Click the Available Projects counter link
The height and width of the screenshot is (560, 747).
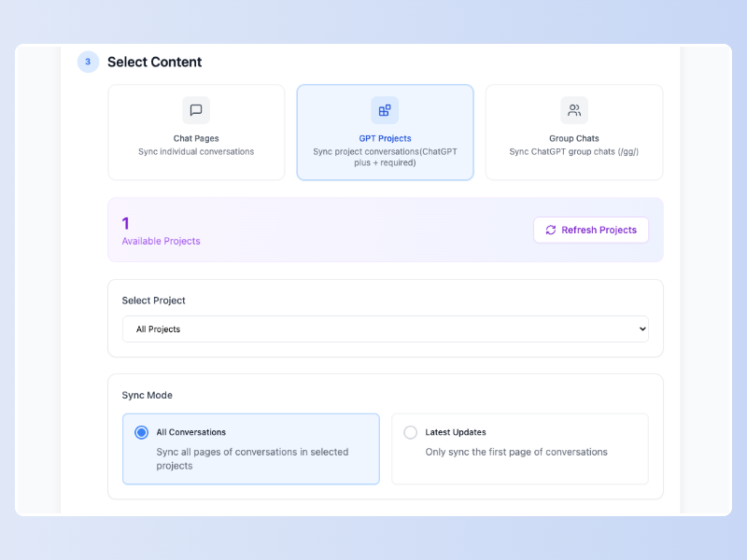162,241
